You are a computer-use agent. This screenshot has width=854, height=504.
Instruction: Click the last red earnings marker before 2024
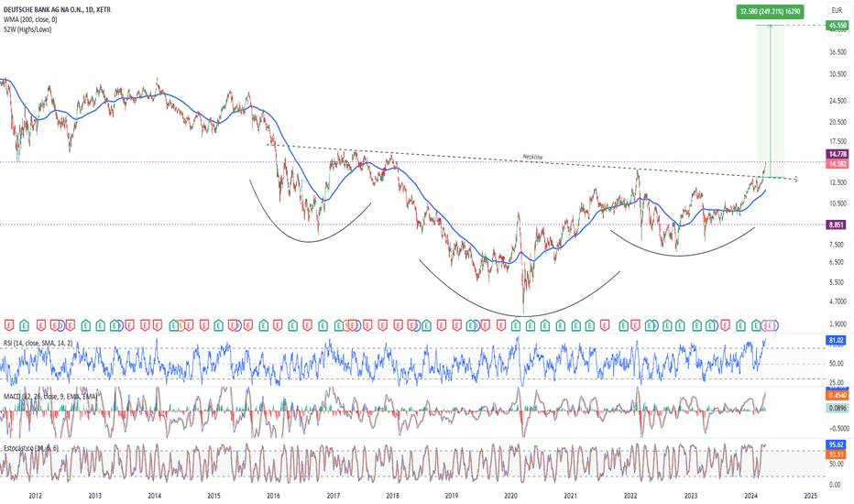coord(725,326)
